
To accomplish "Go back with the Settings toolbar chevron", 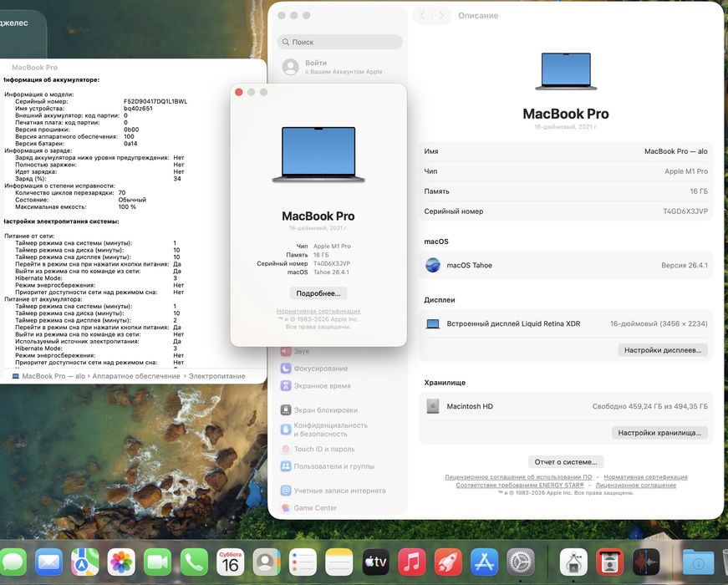I will [x=422, y=15].
